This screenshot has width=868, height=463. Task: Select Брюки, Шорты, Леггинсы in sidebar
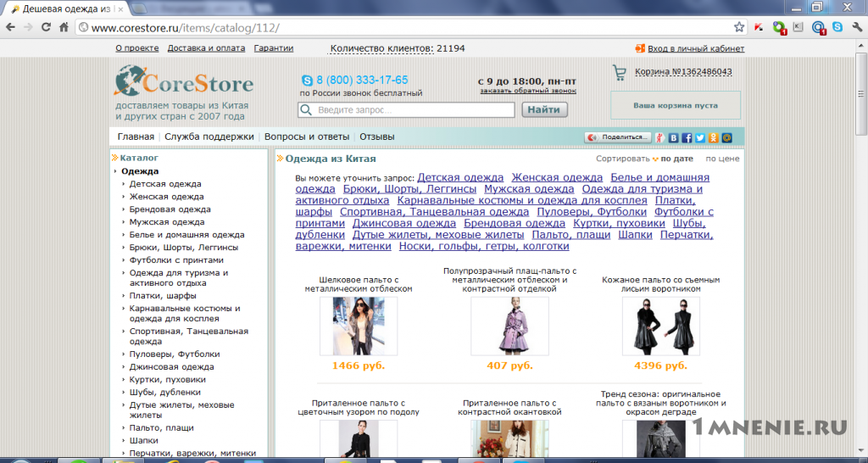tap(184, 248)
